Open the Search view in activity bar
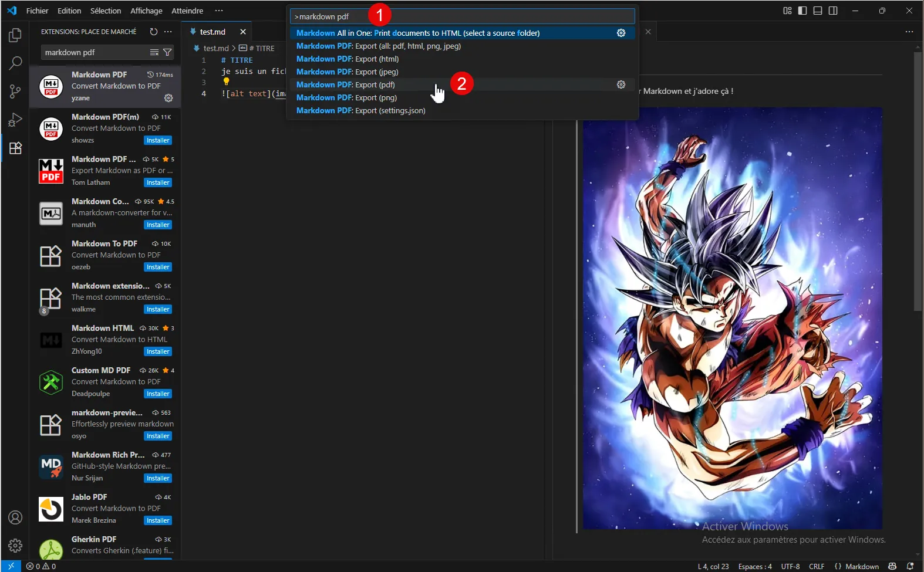The height and width of the screenshot is (572, 924). tap(15, 63)
